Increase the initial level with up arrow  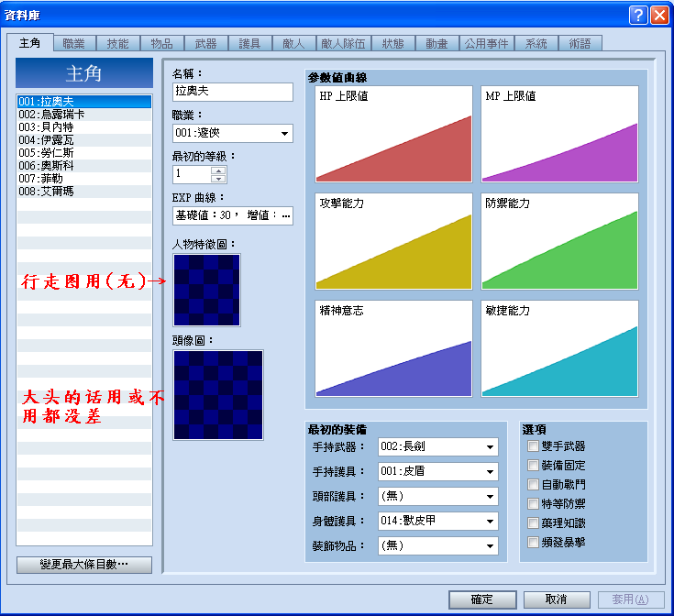coord(218,170)
